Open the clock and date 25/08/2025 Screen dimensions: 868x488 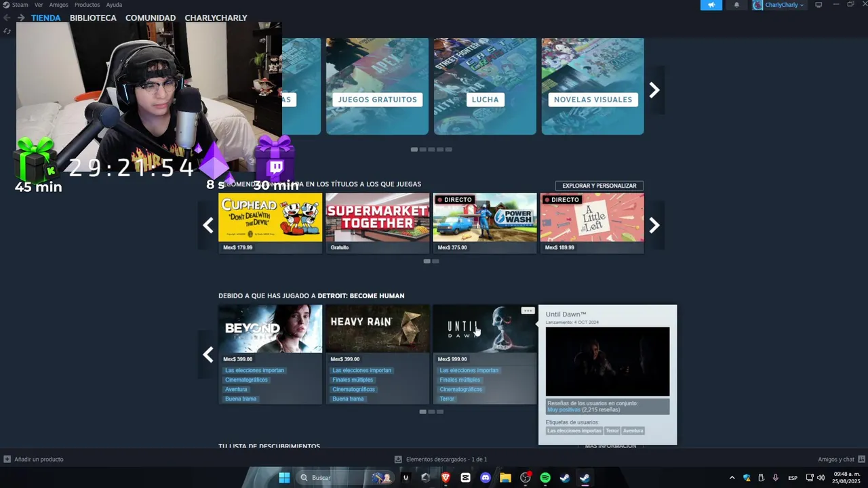tap(847, 478)
